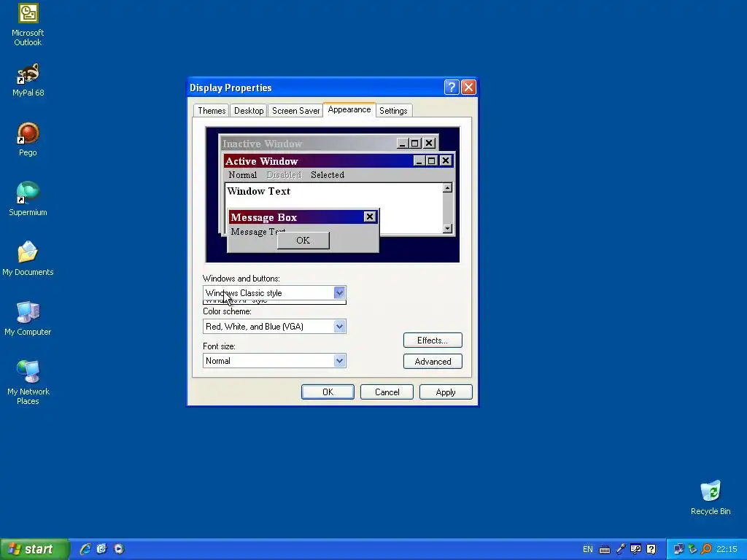Open the Microsoft Outlook desktop icon
The height and width of the screenshot is (560, 747).
28,25
